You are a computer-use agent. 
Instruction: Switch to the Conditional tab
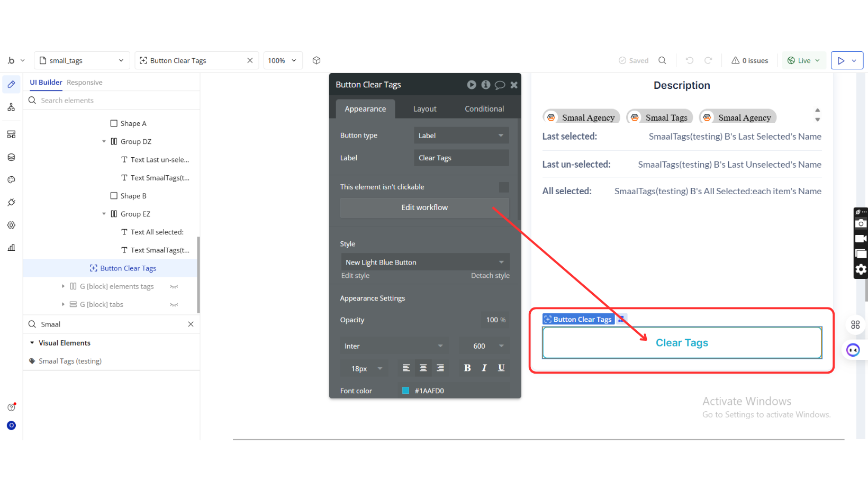484,109
